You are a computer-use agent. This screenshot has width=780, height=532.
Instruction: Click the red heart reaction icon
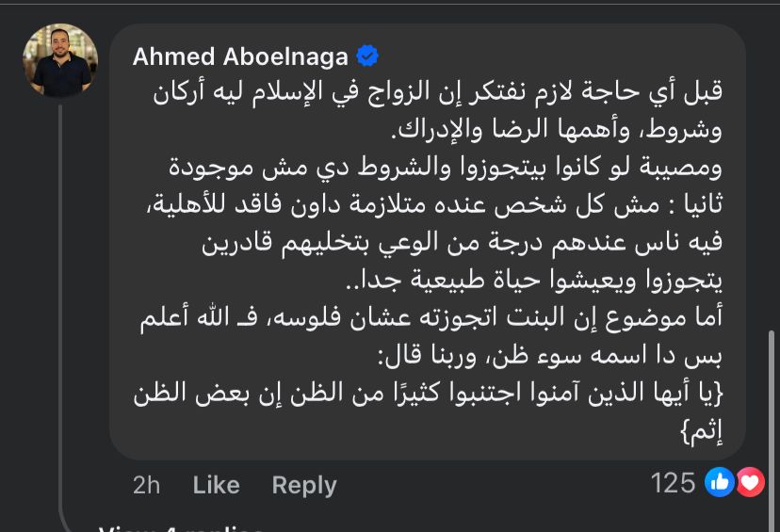[x=750, y=483]
